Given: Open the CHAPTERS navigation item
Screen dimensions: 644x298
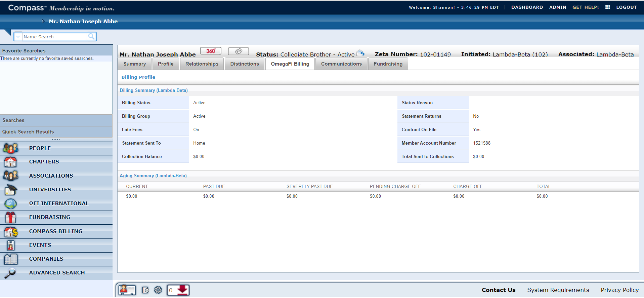Looking at the screenshot, I should pyautogui.click(x=56, y=162).
